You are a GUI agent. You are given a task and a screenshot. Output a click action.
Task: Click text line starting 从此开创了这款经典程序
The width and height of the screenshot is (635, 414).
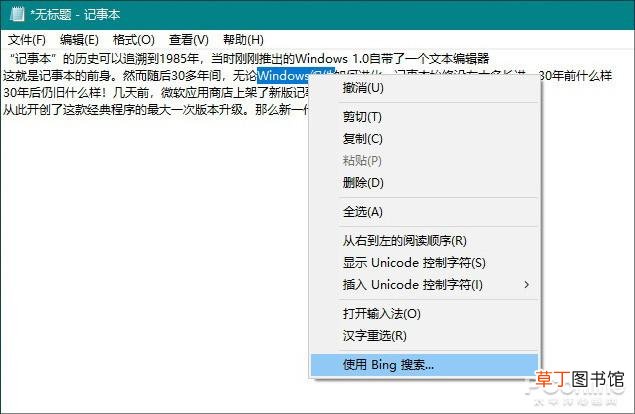(x=156, y=110)
